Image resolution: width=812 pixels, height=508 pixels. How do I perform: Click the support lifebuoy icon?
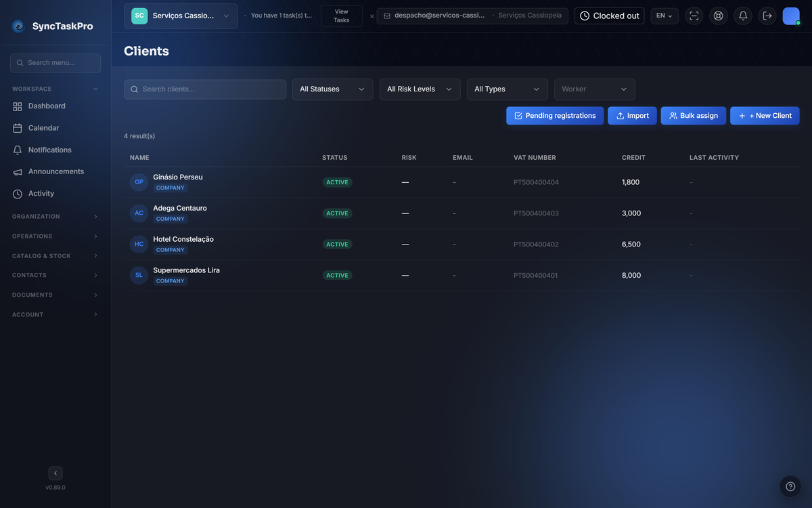click(x=719, y=16)
